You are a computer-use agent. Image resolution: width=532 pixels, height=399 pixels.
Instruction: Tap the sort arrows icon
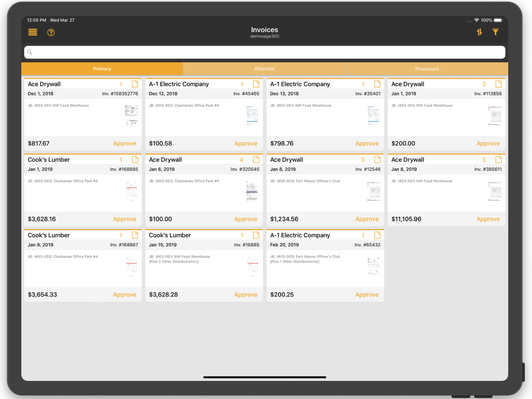479,32
